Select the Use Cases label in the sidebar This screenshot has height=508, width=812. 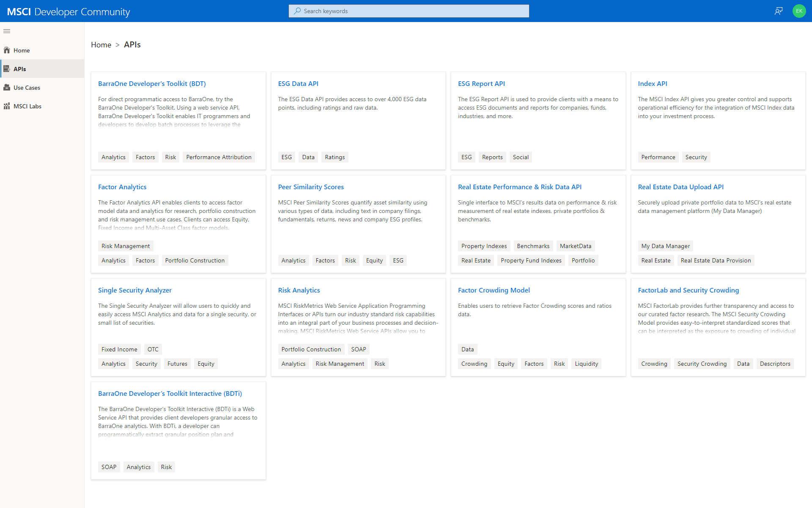click(x=27, y=88)
